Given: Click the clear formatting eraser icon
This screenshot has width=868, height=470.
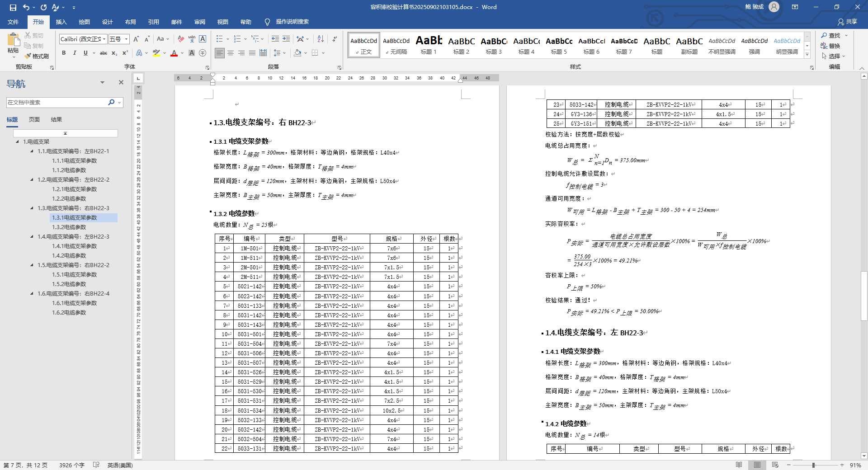Looking at the screenshot, I should 181,39.
